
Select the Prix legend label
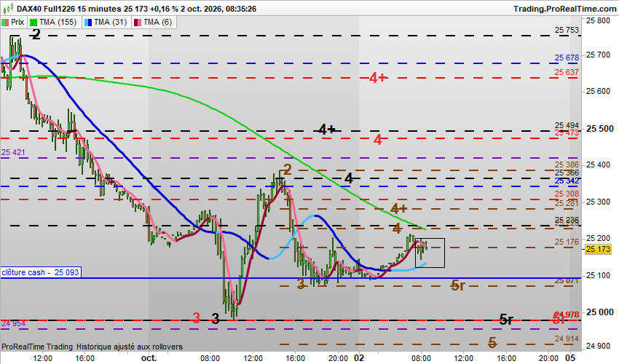pos(17,22)
